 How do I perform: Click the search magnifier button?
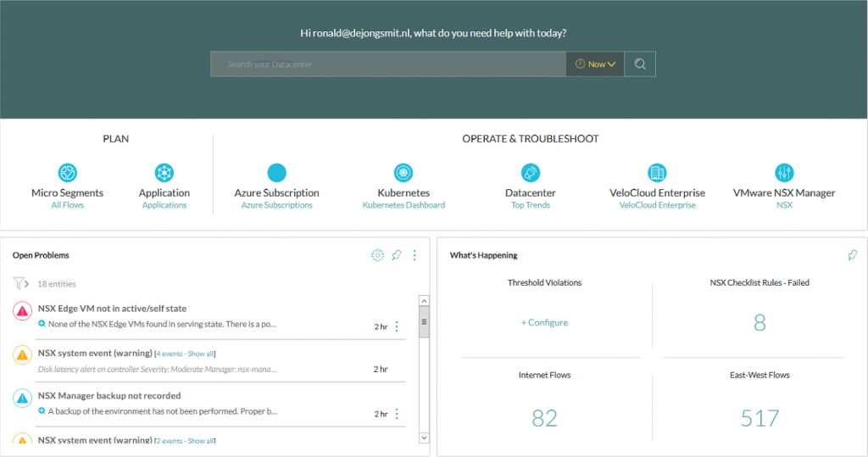point(640,64)
